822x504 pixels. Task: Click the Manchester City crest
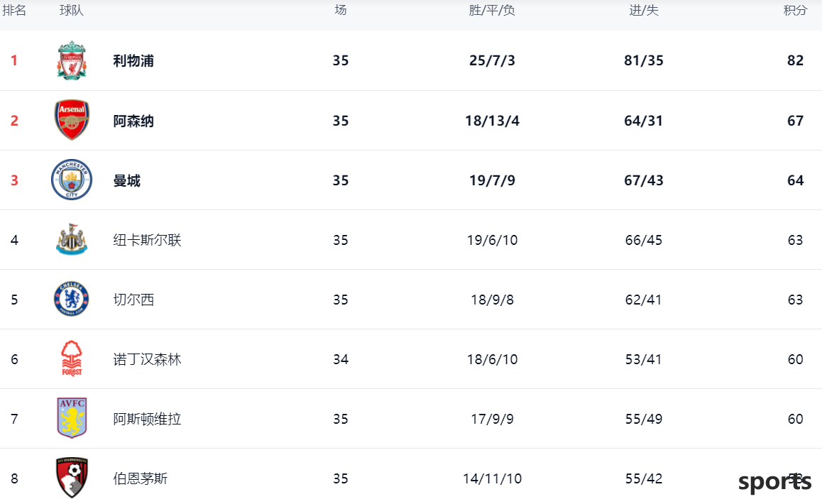tap(72, 180)
